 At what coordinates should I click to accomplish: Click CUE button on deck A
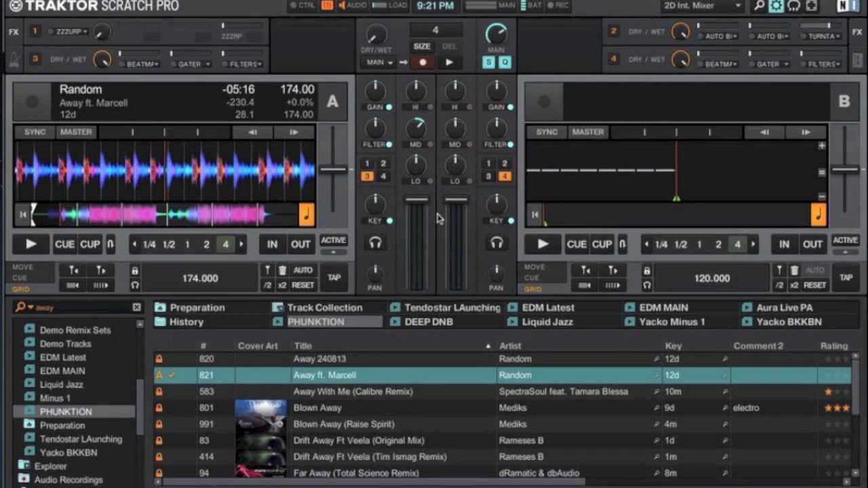click(64, 244)
